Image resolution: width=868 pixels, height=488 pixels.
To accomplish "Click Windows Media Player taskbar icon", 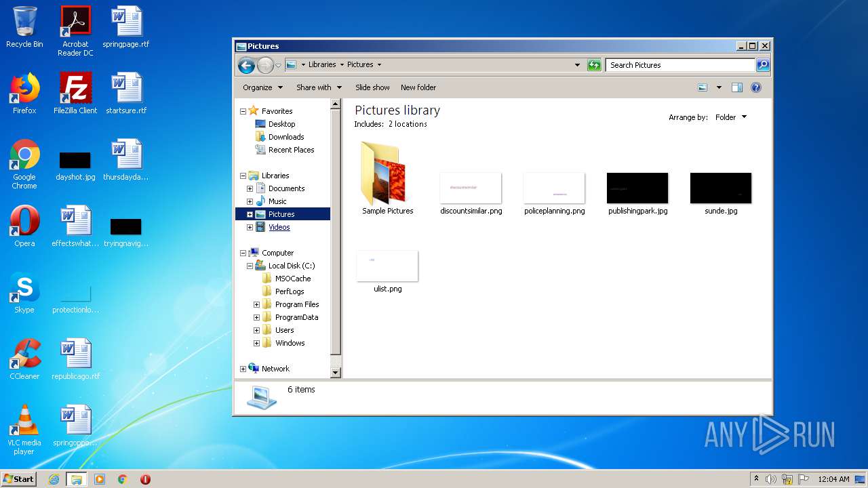I will click(x=100, y=479).
